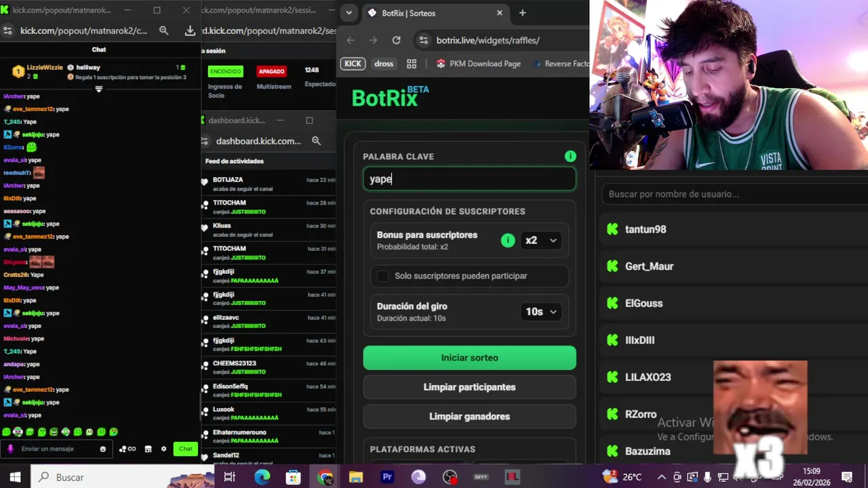Open a new browser tab with the plus button
Image resolution: width=868 pixels, height=488 pixels.
pyautogui.click(x=522, y=13)
